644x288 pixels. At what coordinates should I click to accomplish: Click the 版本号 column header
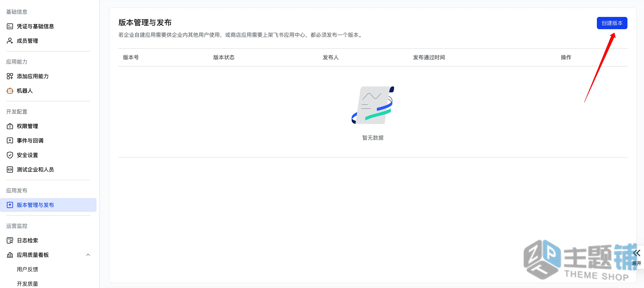(131, 58)
